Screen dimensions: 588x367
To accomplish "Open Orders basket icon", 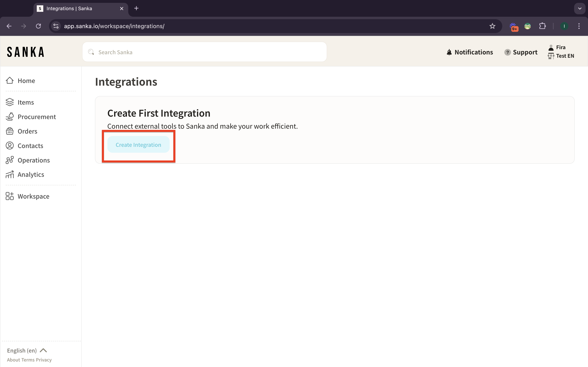I will [10, 131].
